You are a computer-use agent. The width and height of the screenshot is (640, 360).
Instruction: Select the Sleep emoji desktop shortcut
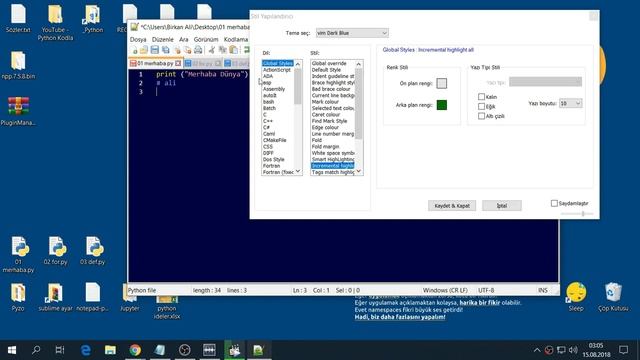pos(576,297)
